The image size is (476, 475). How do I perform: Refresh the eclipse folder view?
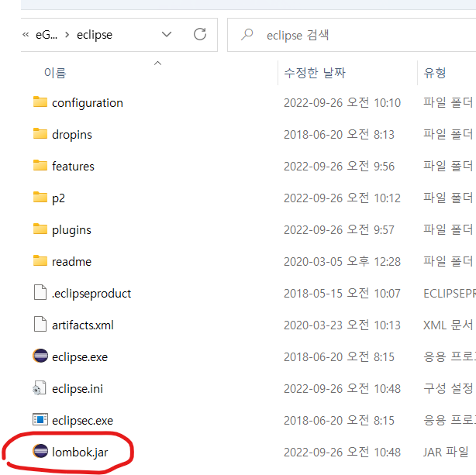pyautogui.click(x=200, y=34)
